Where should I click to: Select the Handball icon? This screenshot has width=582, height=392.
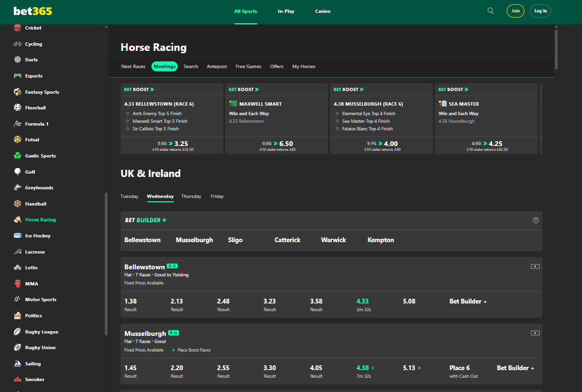coord(18,204)
